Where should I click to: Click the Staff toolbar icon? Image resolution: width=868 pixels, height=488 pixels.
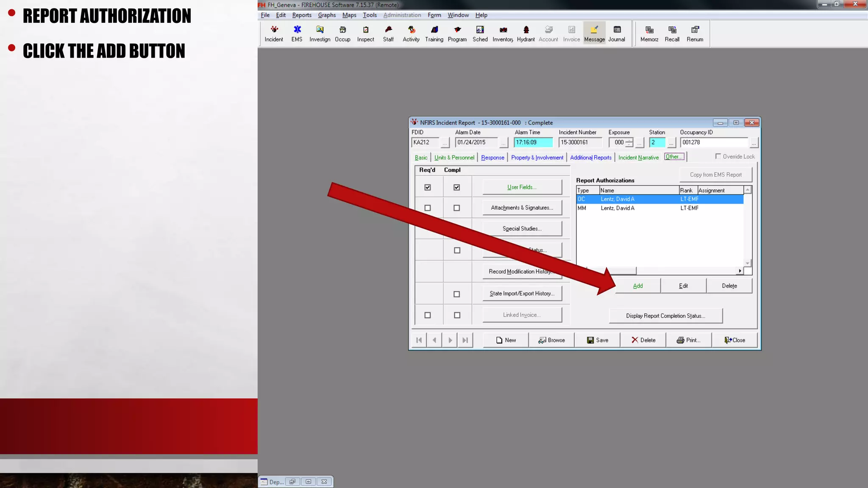(x=388, y=33)
